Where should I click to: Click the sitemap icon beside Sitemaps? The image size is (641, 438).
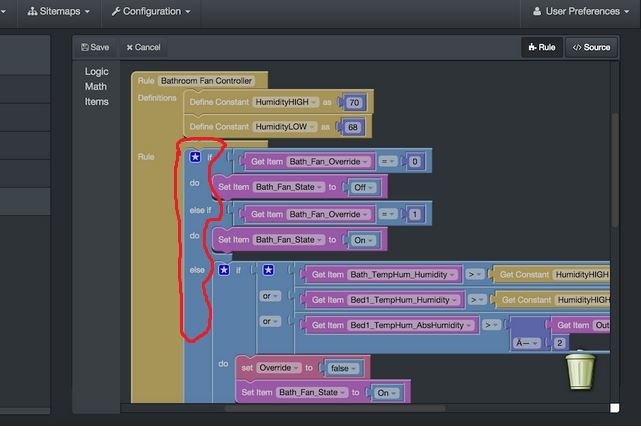(x=32, y=11)
